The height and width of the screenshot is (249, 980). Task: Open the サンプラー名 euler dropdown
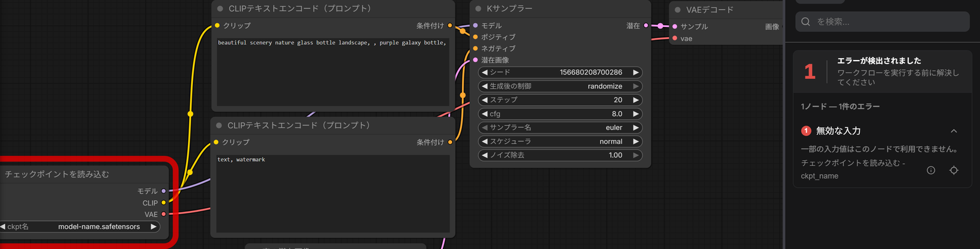tap(560, 128)
